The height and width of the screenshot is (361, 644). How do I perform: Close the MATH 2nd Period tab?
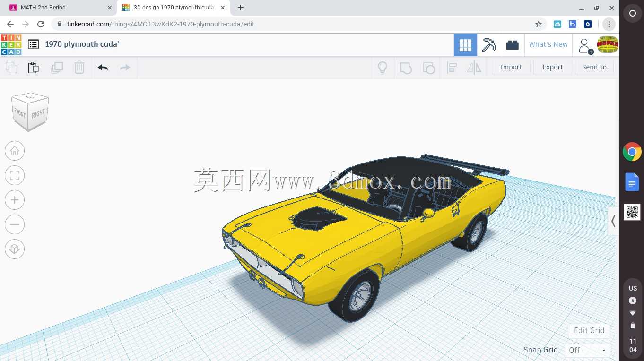tap(110, 8)
